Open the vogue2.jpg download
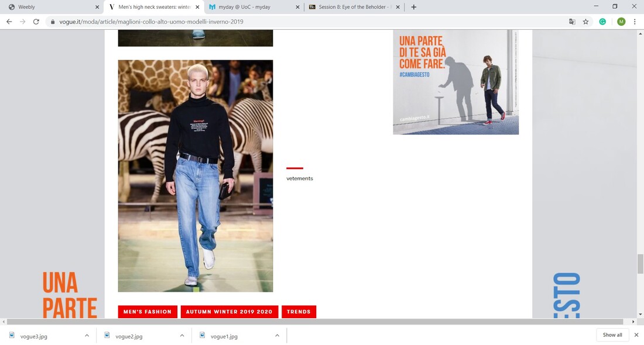644x345 pixels. [129, 336]
